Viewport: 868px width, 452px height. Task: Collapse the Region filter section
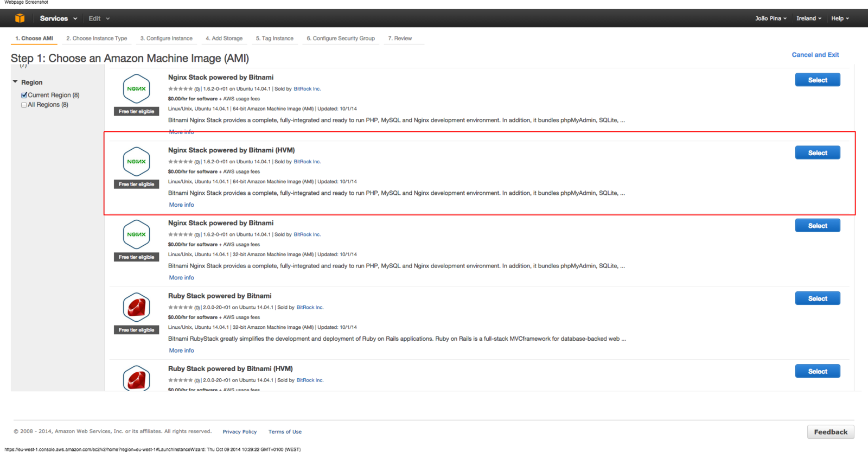coord(15,82)
